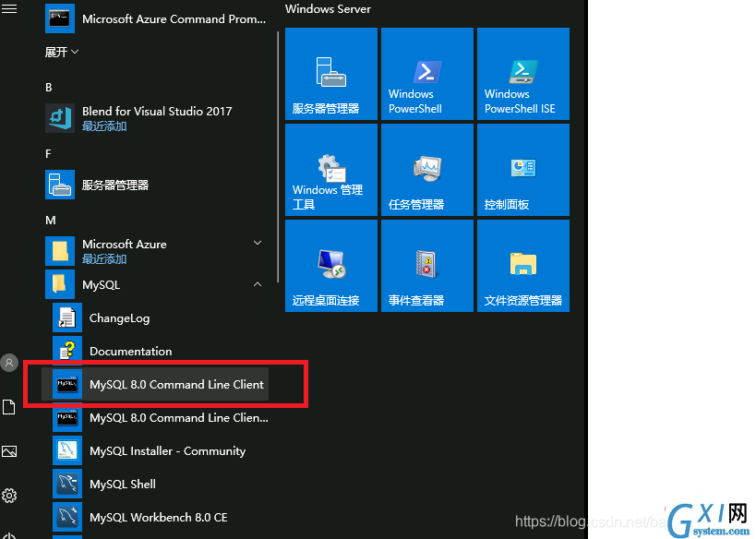Click the Microsoft Azure Command Prompt icon
756x539 pixels.
click(60, 18)
